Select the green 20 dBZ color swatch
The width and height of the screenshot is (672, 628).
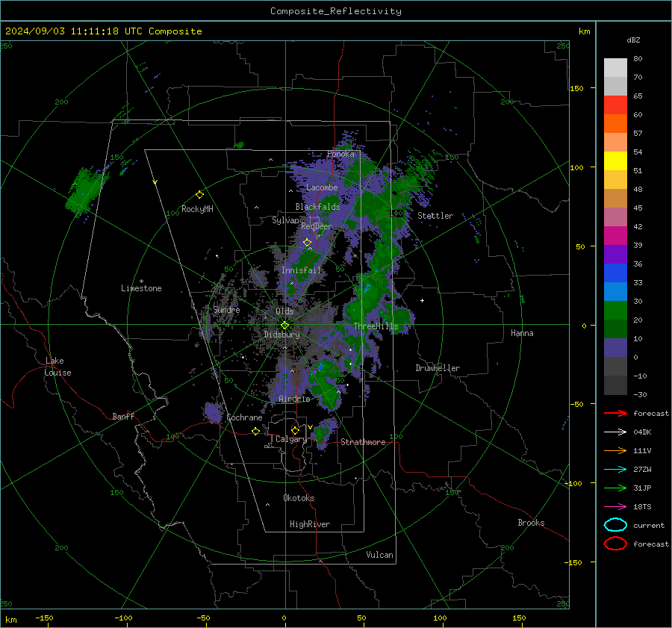pos(615,311)
